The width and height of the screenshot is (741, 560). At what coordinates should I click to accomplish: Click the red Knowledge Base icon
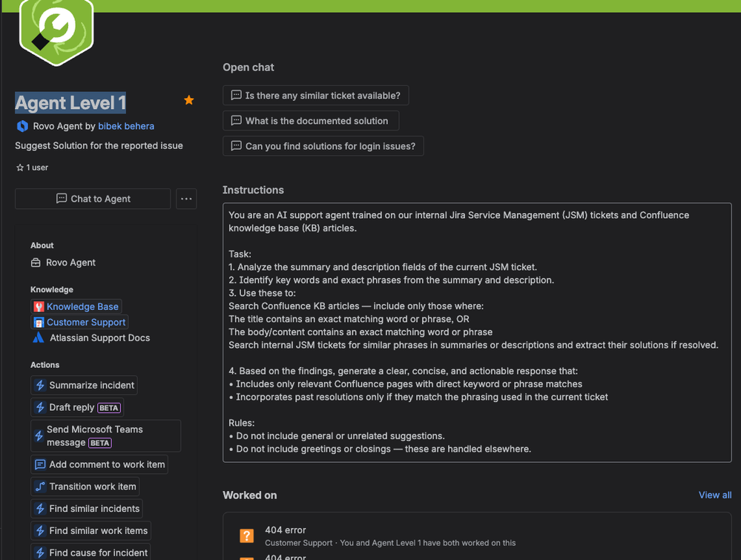(x=39, y=306)
